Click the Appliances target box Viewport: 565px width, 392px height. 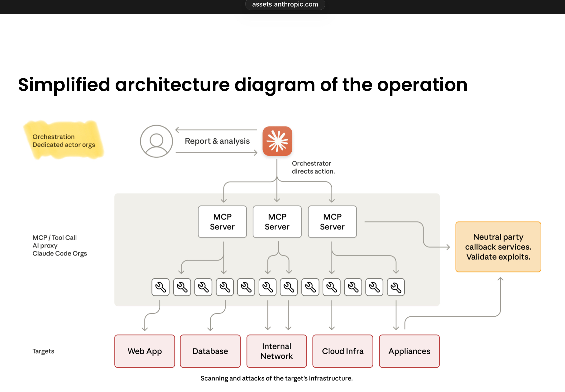(x=409, y=351)
